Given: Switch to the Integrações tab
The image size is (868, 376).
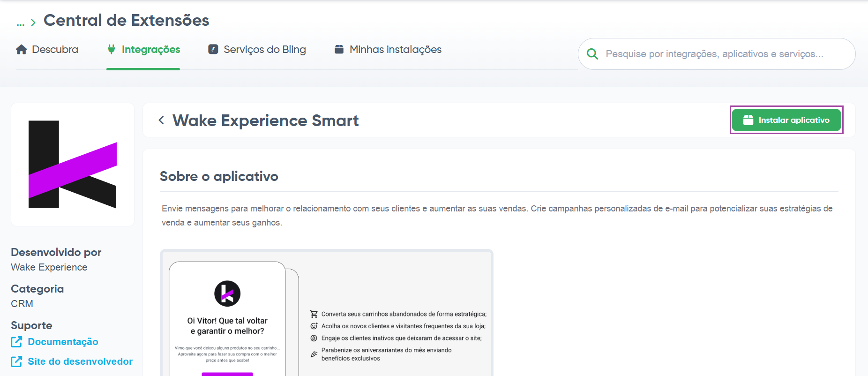Looking at the screenshot, I should tap(143, 49).
